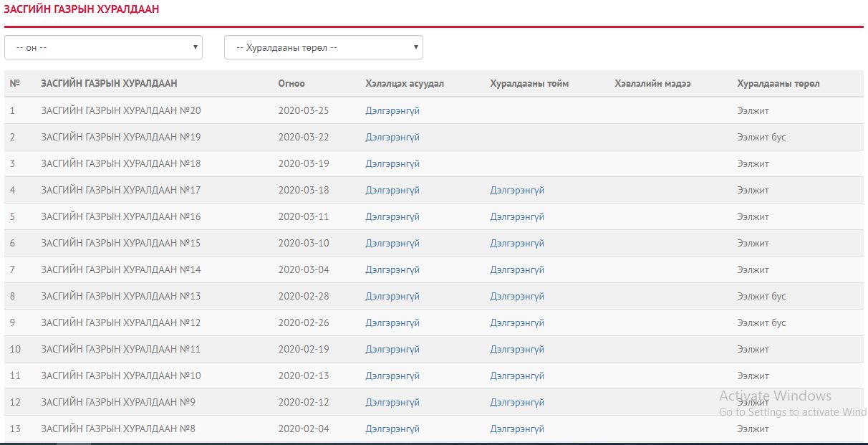Image resolution: width=868 pixels, height=445 pixels.
Task: Open the year (он) dropdown
Action: pos(103,48)
